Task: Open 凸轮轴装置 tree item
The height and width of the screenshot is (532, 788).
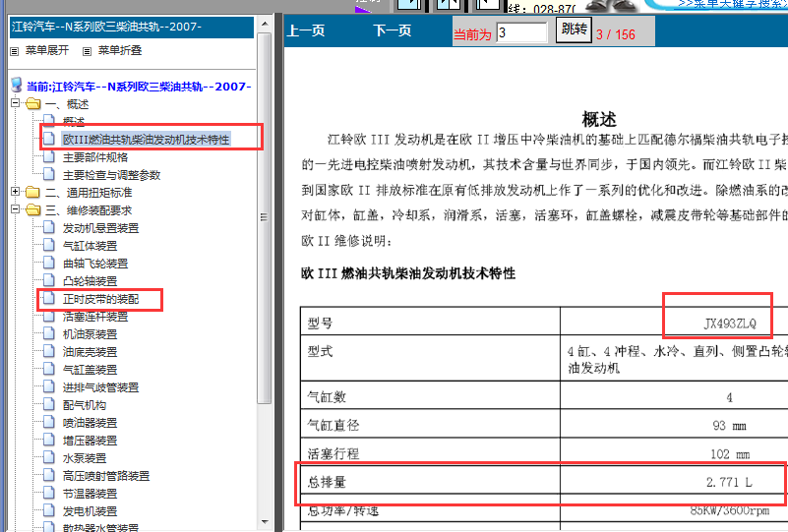Action: (90, 281)
